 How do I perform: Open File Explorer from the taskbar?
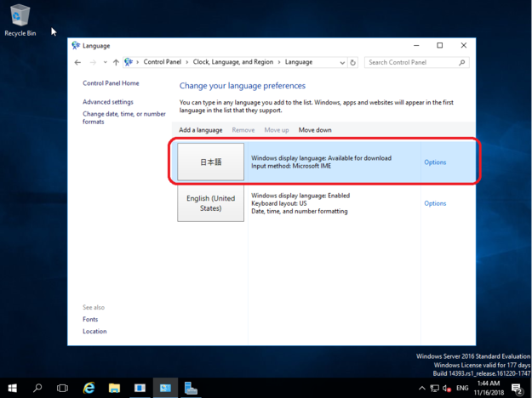(x=114, y=388)
